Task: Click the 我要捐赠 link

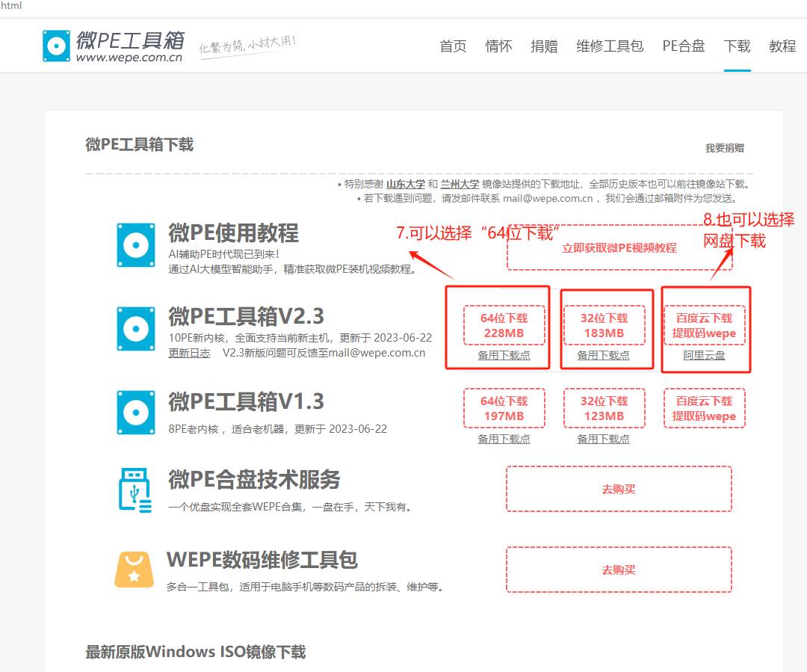Action: tap(724, 148)
